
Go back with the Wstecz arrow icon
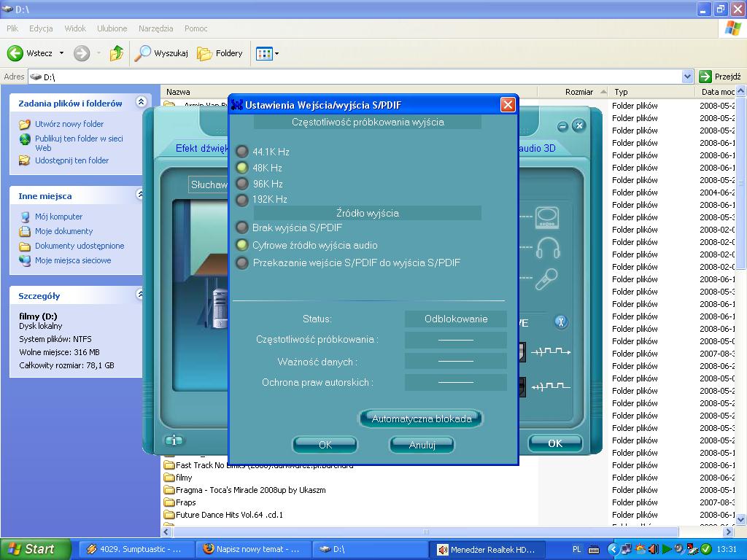(x=15, y=53)
